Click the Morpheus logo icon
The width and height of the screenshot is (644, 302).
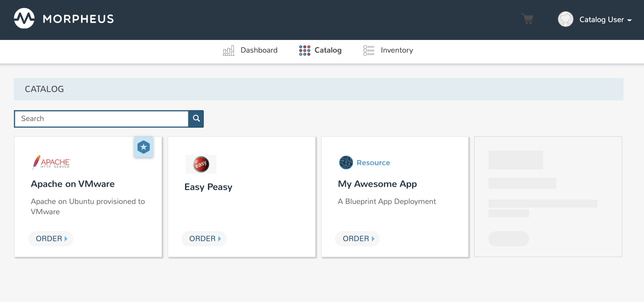24,18
